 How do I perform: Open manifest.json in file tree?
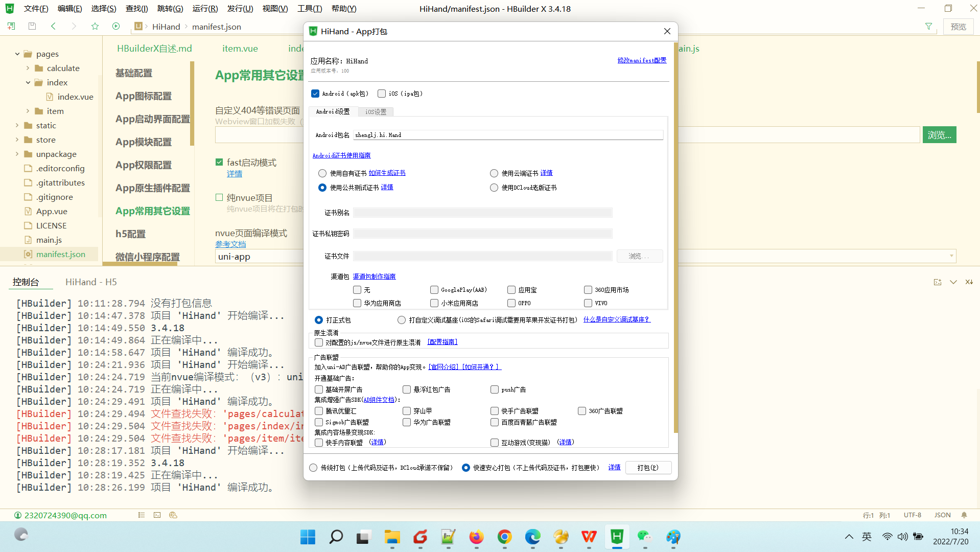[x=60, y=254]
